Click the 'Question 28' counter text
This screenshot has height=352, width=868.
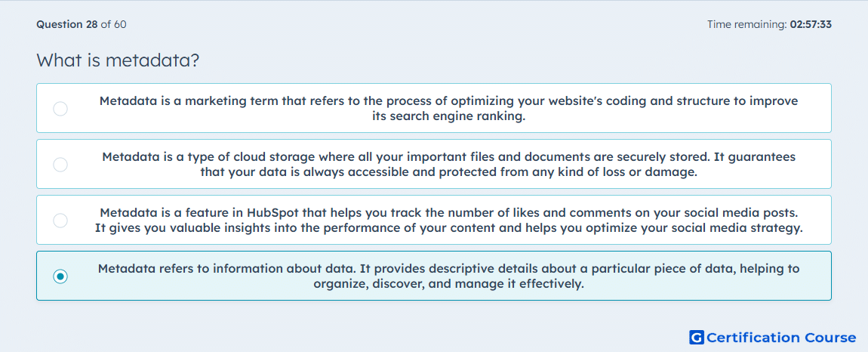(67, 24)
